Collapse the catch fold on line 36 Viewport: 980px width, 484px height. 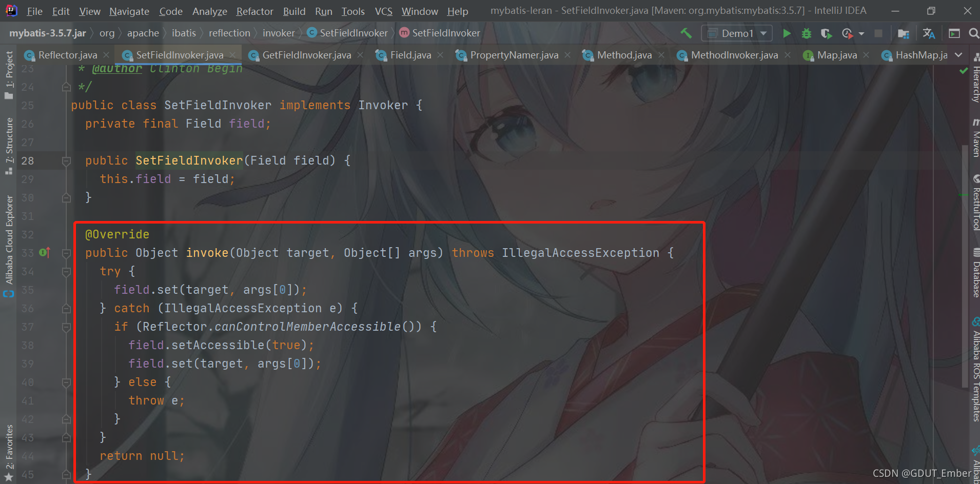tap(66, 309)
